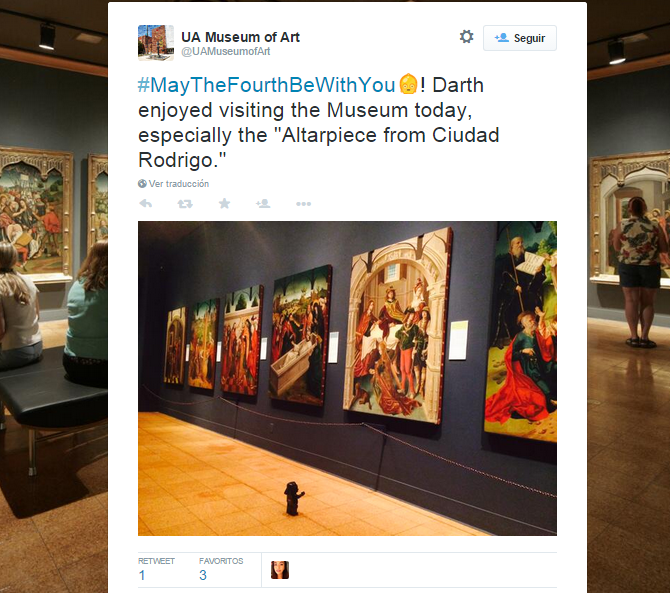Enlarge the museum gallery photo
Screen dimensions: 670x593
tap(347, 378)
